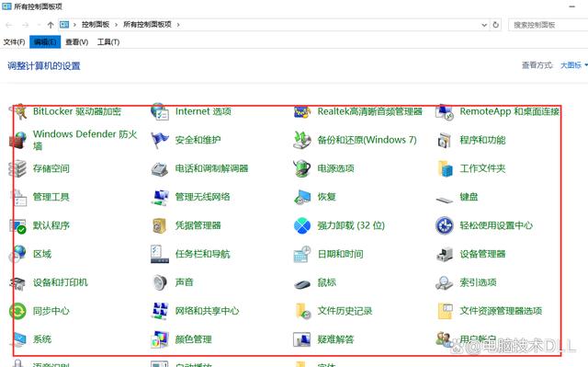Click the 凭据管理器 safe icon
The height and width of the screenshot is (367, 588).
click(x=160, y=225)
